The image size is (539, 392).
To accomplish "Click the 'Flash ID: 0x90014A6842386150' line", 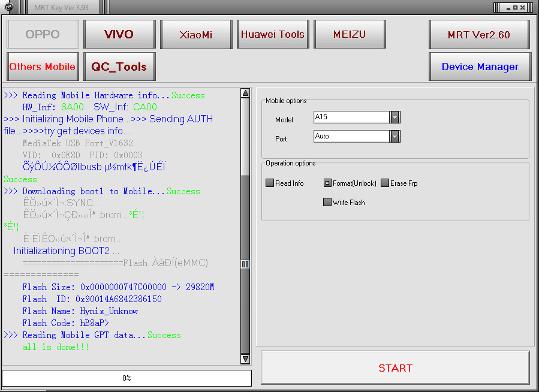I will tap(92, 299).
